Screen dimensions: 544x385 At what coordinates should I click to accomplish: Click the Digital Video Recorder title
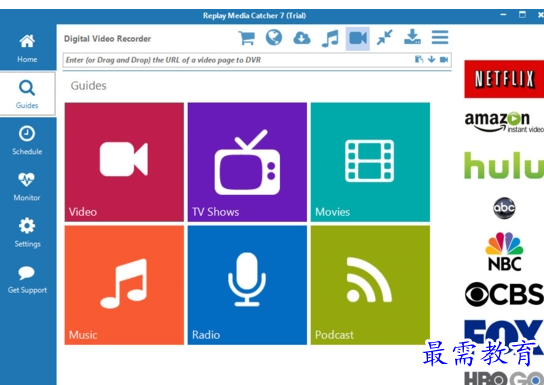[x=108, y=38]
